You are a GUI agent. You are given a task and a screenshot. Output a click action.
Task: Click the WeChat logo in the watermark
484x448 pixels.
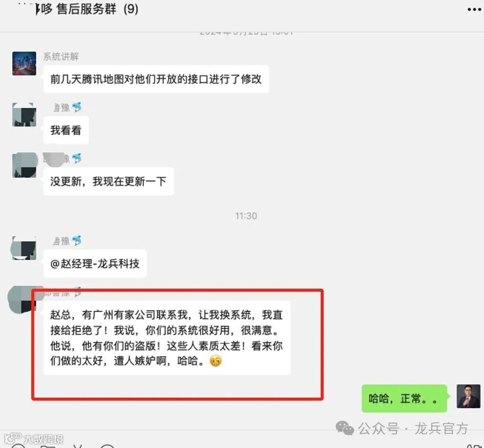(x=345, y=428)
